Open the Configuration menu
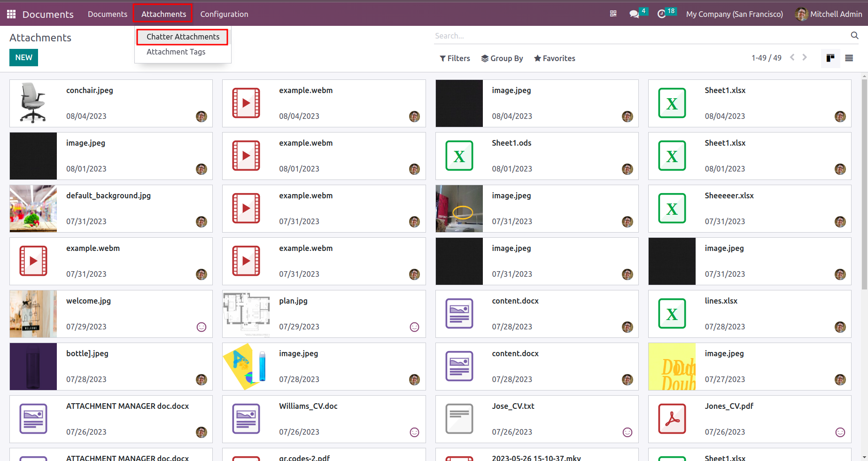Viewport: 868px width, 461px height. [x=224, y=14]
